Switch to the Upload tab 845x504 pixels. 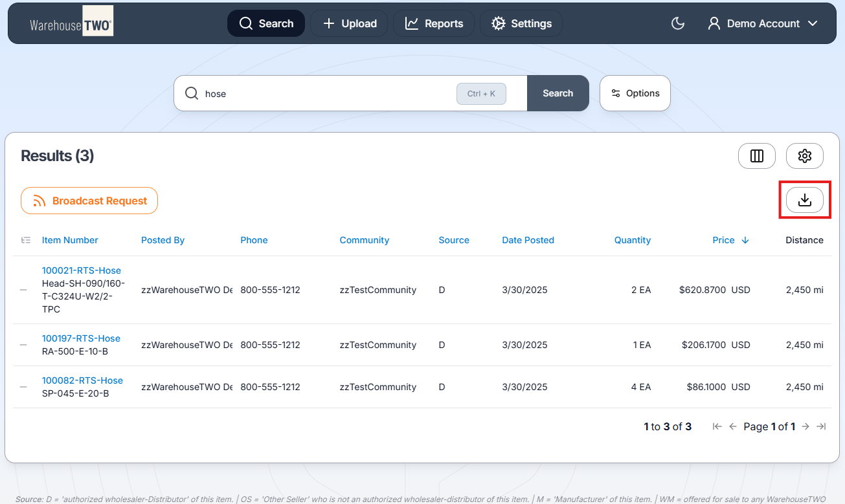point(349,24)
